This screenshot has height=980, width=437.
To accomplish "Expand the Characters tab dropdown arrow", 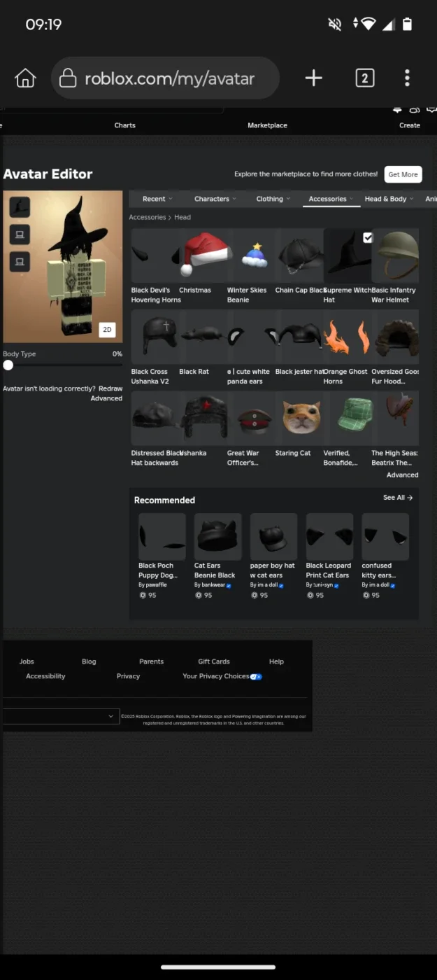I will click(x=234, y=199).
